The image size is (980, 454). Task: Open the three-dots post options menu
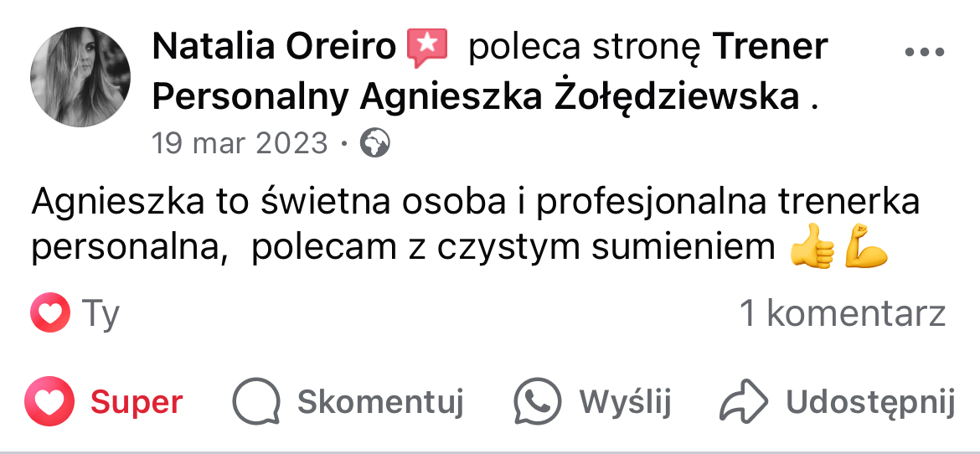click(x=925, y=52)
